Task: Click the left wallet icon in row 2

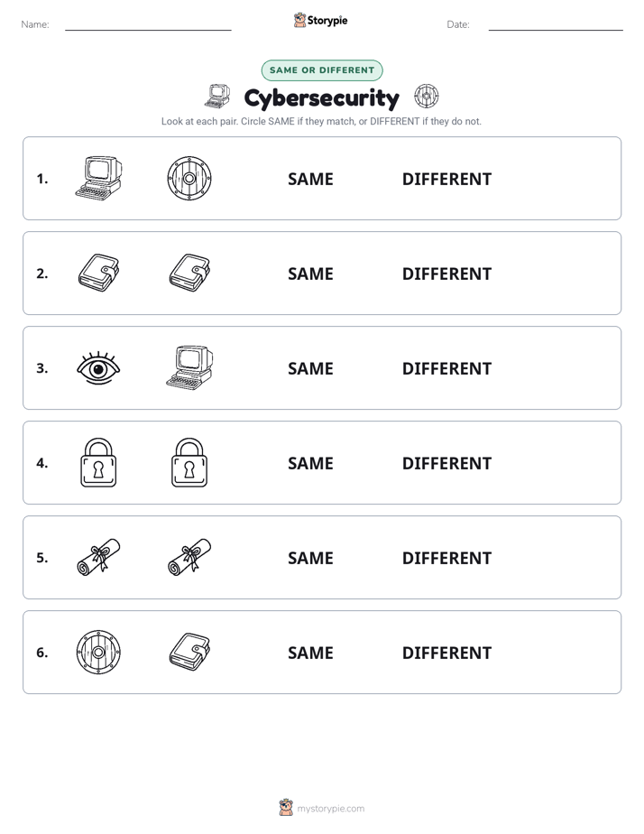Action: point(98,273)
